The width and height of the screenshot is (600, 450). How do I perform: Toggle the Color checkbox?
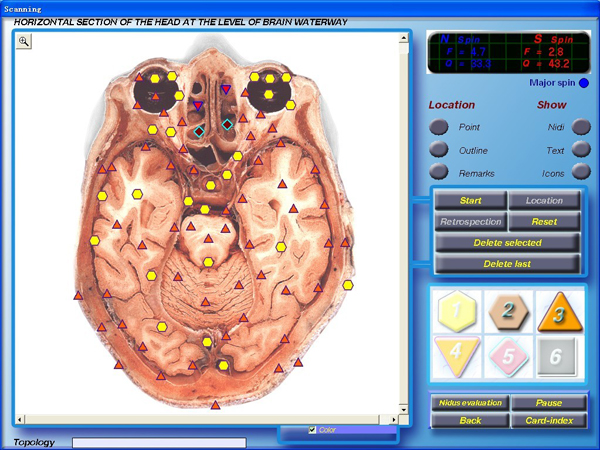(x=312, y=430)
